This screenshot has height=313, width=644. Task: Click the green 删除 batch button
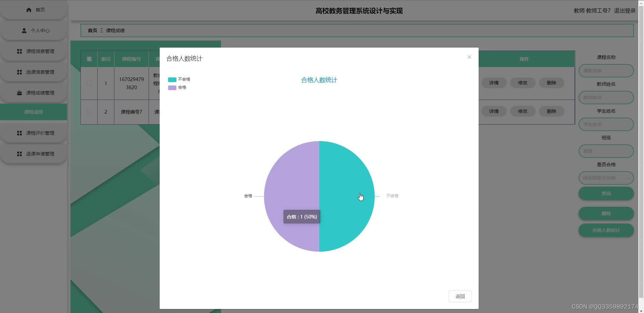tap(606, 213)
